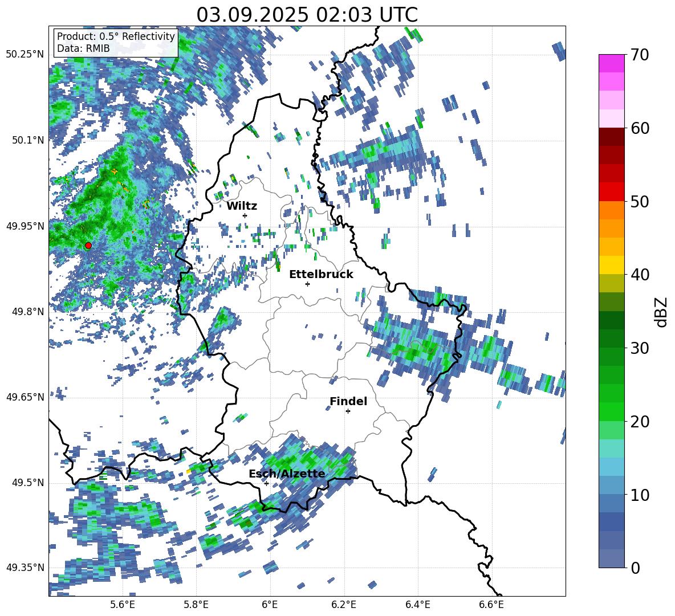Click the 6.2°E longitude label
This screenshot has height=616, width=675.
(344, 605)
